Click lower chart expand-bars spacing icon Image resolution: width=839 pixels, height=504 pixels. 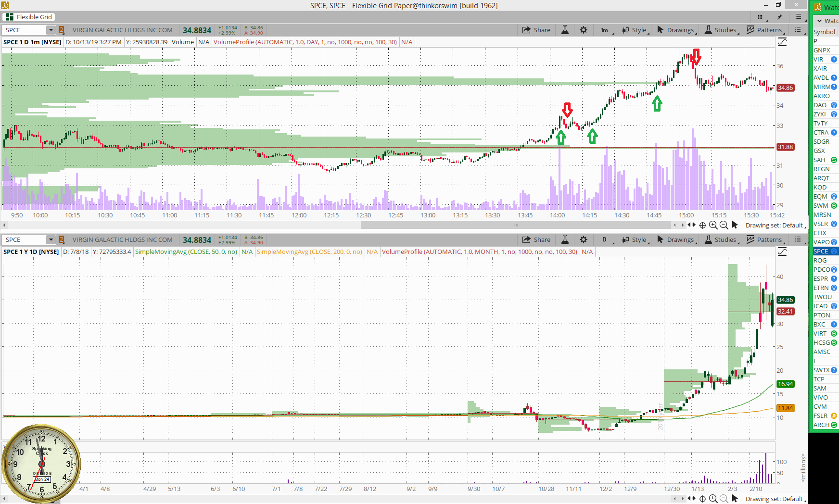pos(692,499)
